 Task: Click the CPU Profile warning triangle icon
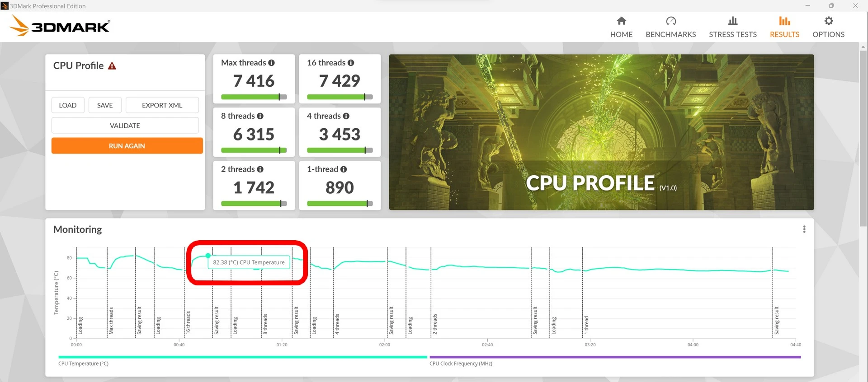coord(112,66)
